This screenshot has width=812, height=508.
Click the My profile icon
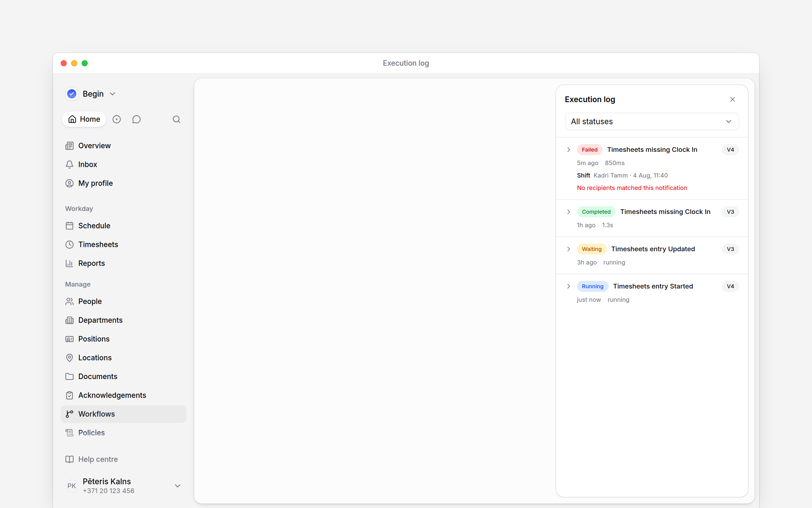click(x=70, y=183)
